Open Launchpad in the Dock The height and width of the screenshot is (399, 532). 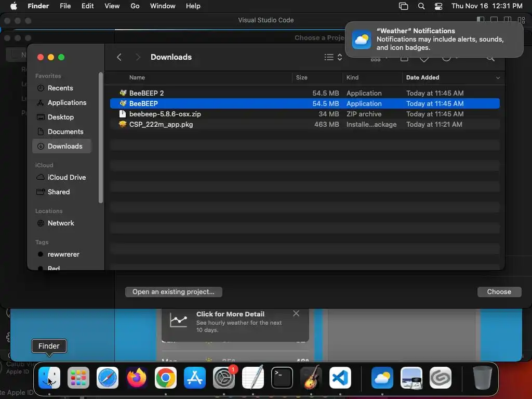tap(78, 378)
